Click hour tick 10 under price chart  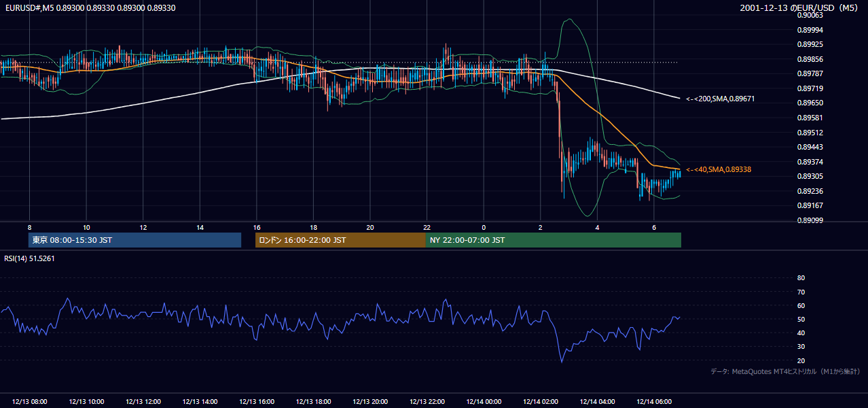86,226
